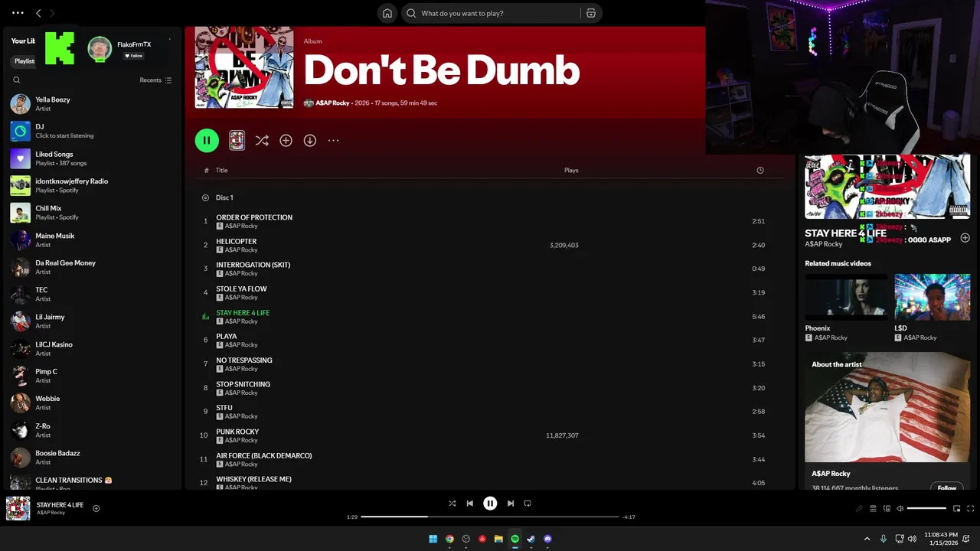Select the Playlists filter chip

tap(24, 61)
